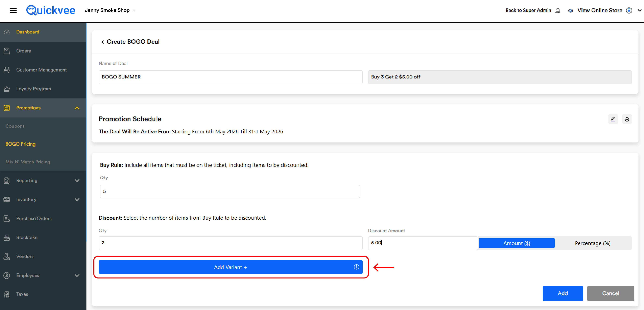Click the Add button

(x=563, y=293)
